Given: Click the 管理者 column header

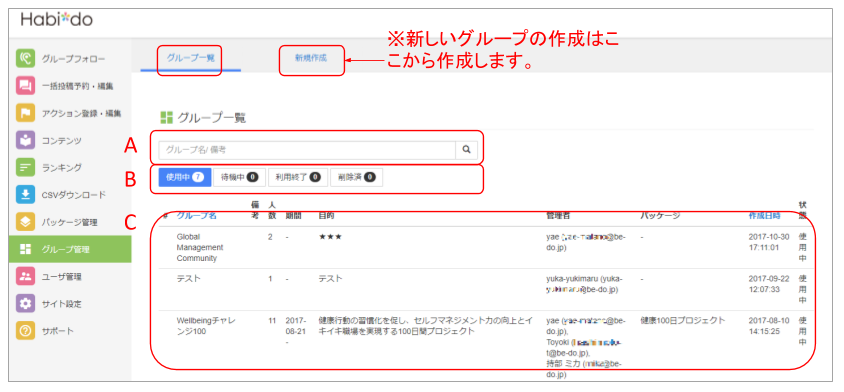Looking at the screenshot, I should point(558,215).
